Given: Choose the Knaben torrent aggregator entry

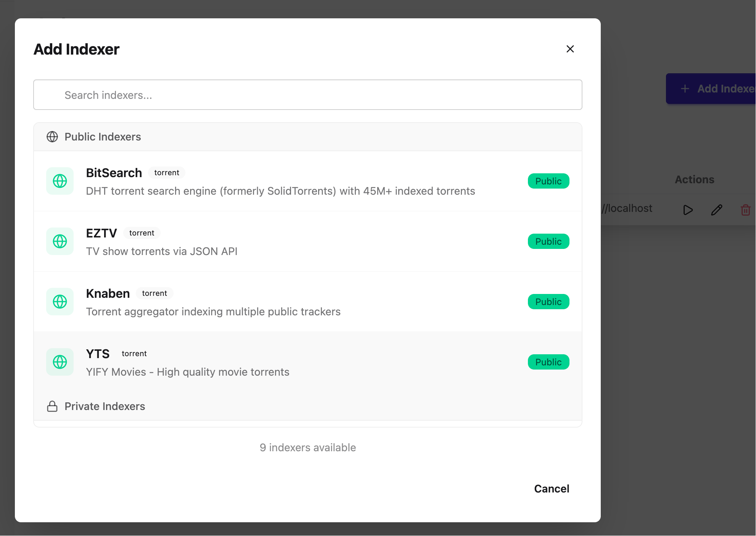Looking at the screenshot, I should point(307,302).
